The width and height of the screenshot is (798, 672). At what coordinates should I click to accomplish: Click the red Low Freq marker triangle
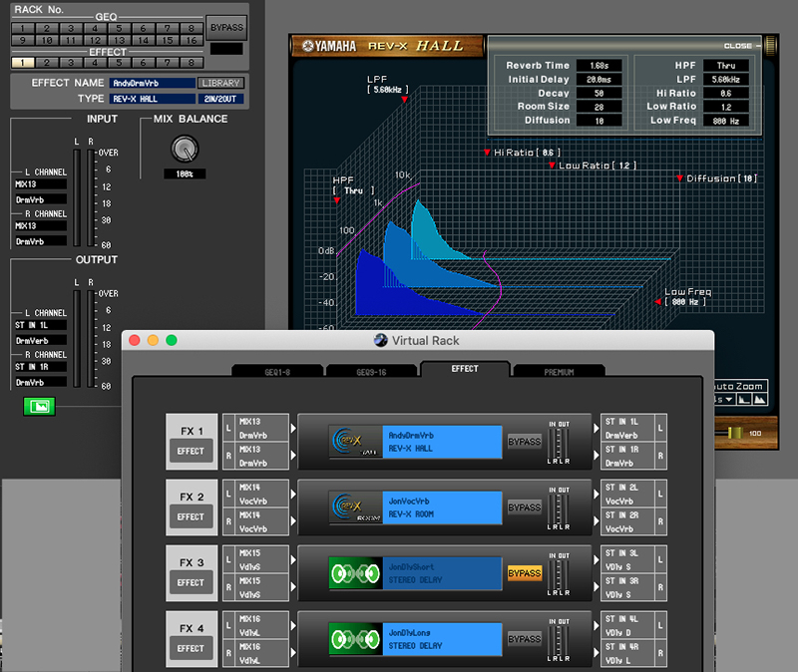(x=658, y=302)
